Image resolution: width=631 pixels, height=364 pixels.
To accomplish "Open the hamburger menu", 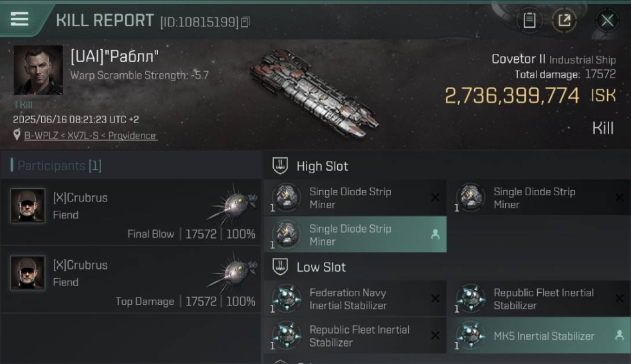I will (19, 19).
